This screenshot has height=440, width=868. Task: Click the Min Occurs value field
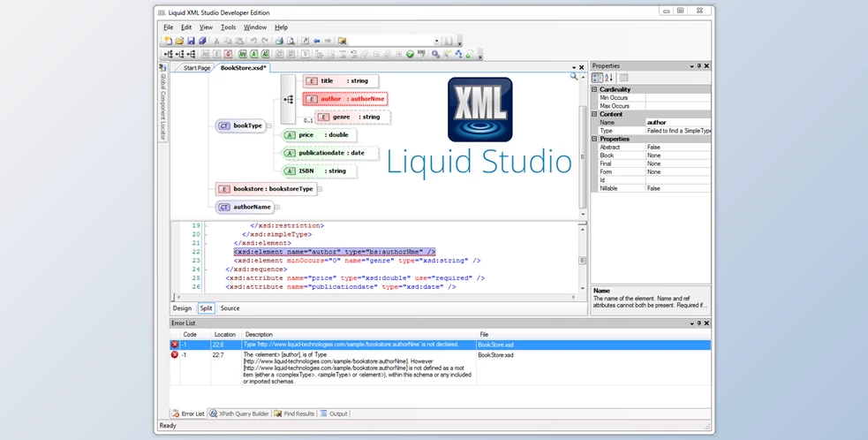(678, 97)
